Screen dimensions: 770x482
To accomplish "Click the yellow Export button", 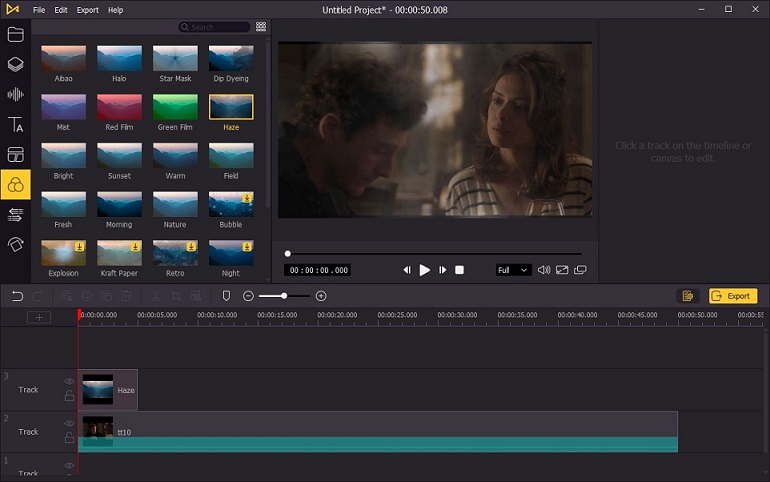I will click(x=732, y=295).
